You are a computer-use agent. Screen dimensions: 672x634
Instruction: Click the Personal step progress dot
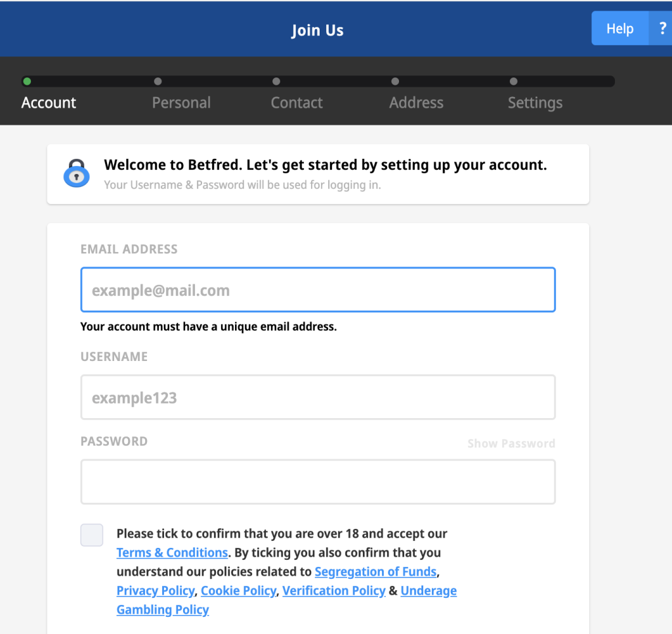(157, 81)
